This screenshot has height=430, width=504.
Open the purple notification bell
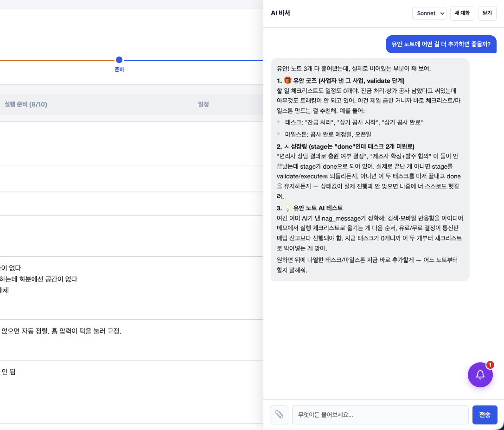pos(480,374)
